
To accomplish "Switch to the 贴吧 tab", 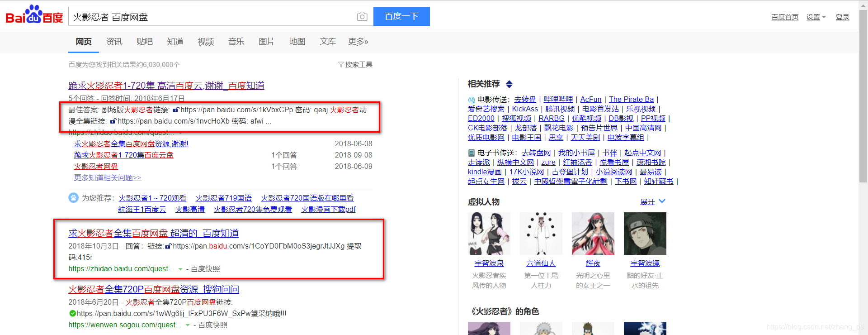I will (x=144, y=42).
